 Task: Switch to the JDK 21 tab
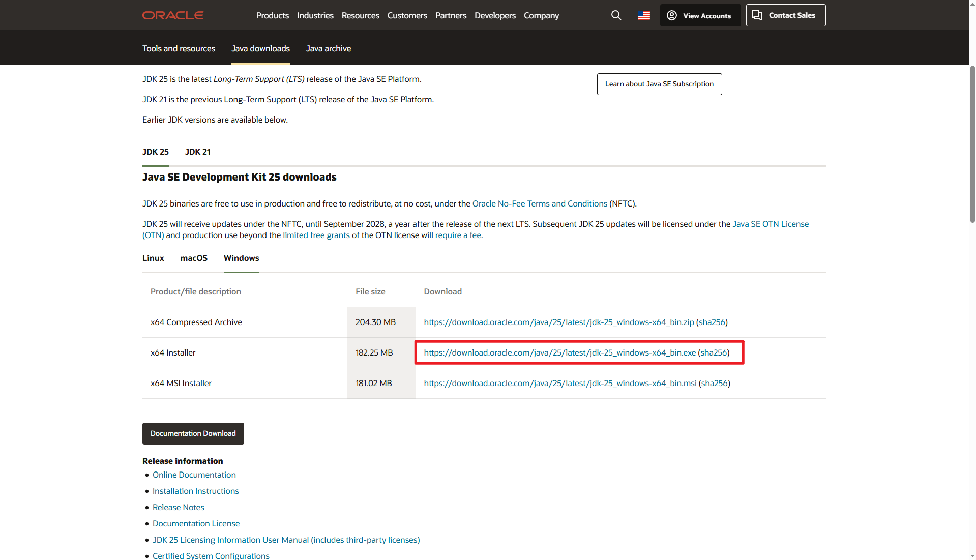[198, 152]
